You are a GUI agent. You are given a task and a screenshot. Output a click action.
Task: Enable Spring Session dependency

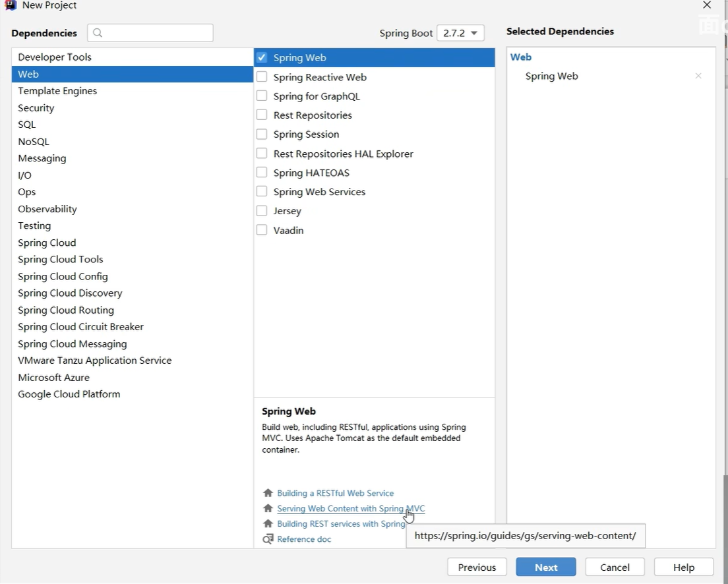[x=262, y=134]
